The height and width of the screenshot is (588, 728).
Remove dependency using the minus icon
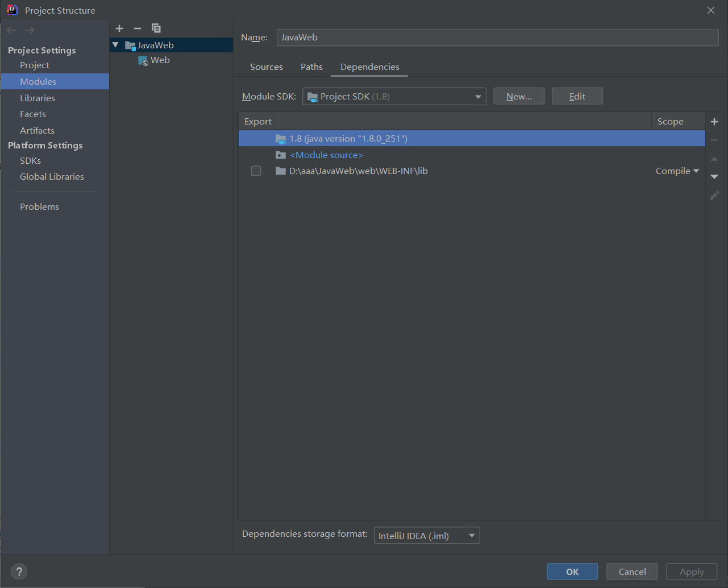(x=714, y=140)
